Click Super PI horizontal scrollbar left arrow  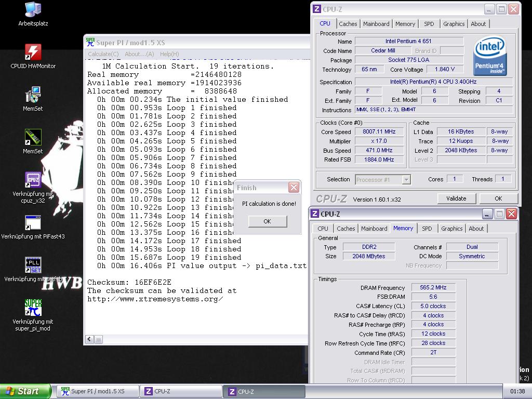(x=89, y=339)
